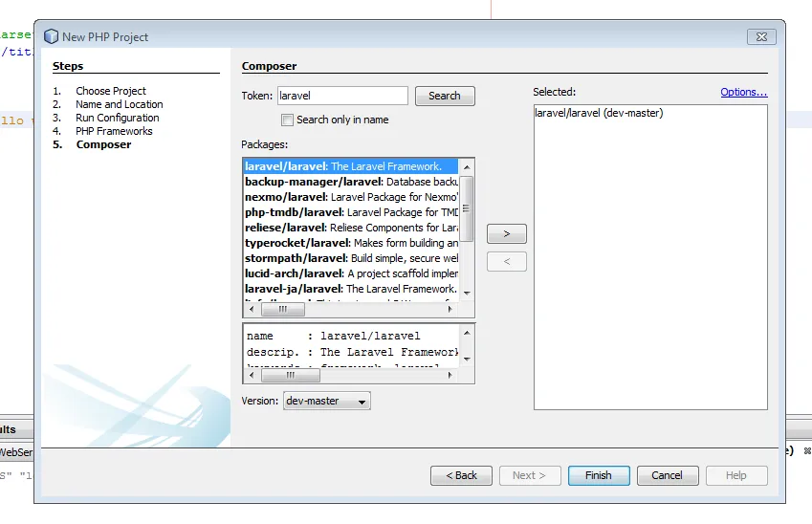Viewport: 812px width, 524px height.
Task: Select stormpath/laravel package row
Action: 351,258
